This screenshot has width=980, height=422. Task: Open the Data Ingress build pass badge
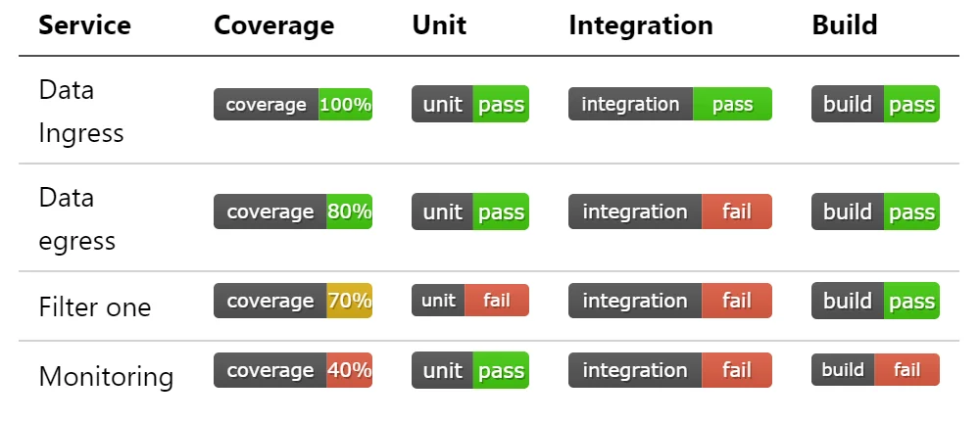pos(875,104)
